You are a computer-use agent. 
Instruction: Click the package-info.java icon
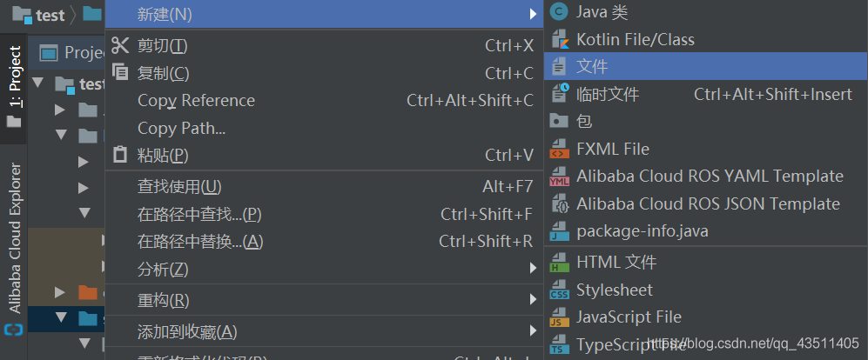(x=560, y=230)
